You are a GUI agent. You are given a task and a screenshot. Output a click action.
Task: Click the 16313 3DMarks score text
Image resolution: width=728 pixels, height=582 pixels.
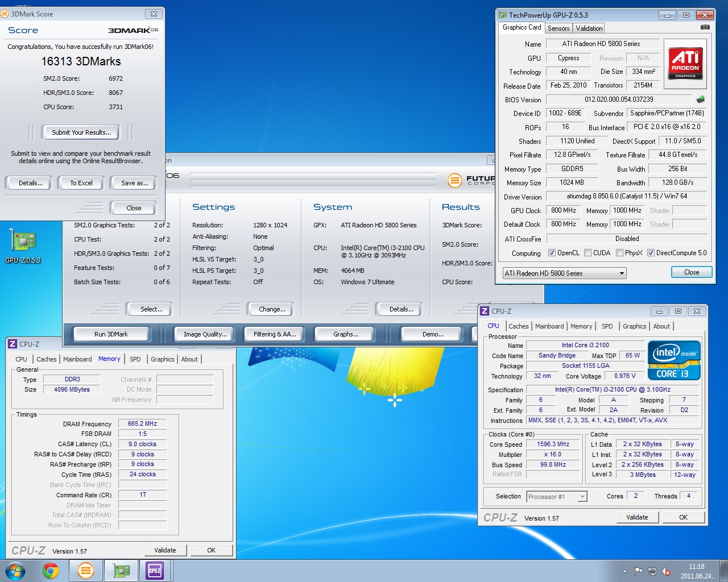(x=81, y=61)
